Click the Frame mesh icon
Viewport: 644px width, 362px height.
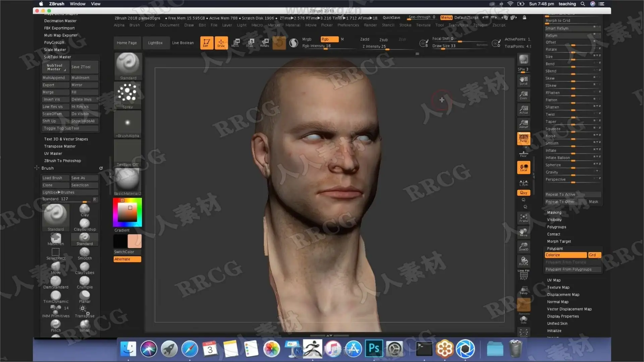[523, 218]
